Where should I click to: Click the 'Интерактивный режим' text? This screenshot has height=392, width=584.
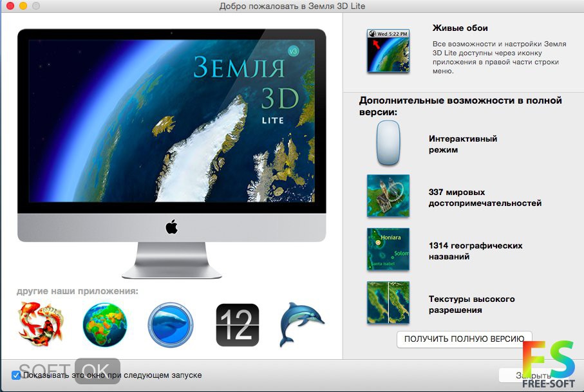(x=463, y=144)
